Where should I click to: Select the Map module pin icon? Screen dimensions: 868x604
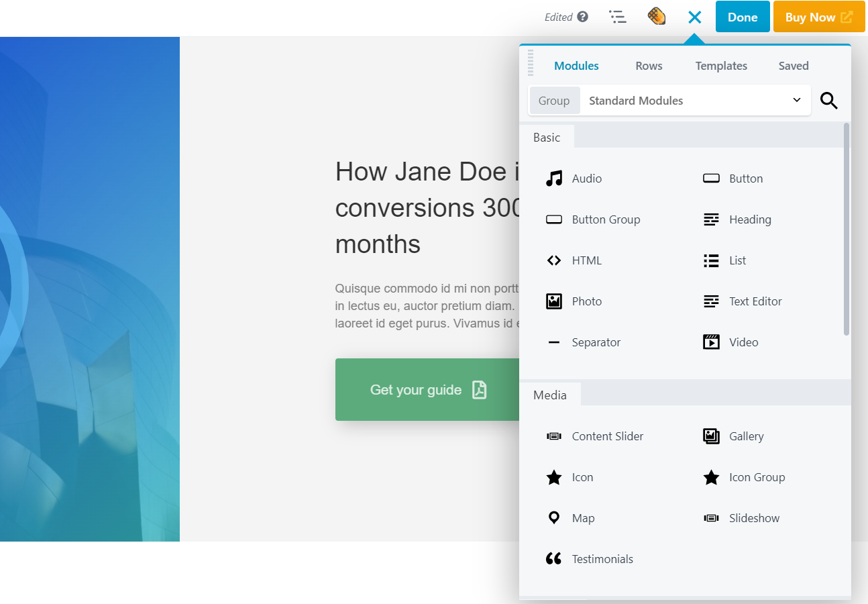coord(554,518)
